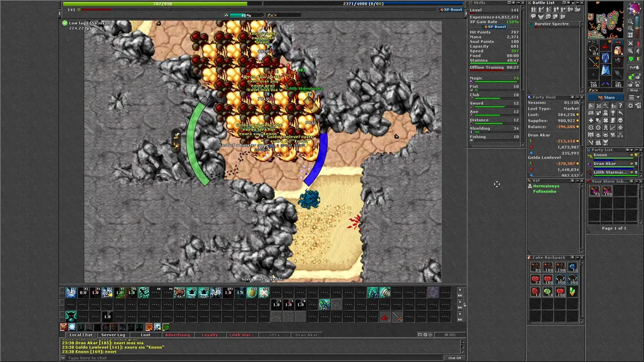Open the question mark help icon

tap(620, 106)
